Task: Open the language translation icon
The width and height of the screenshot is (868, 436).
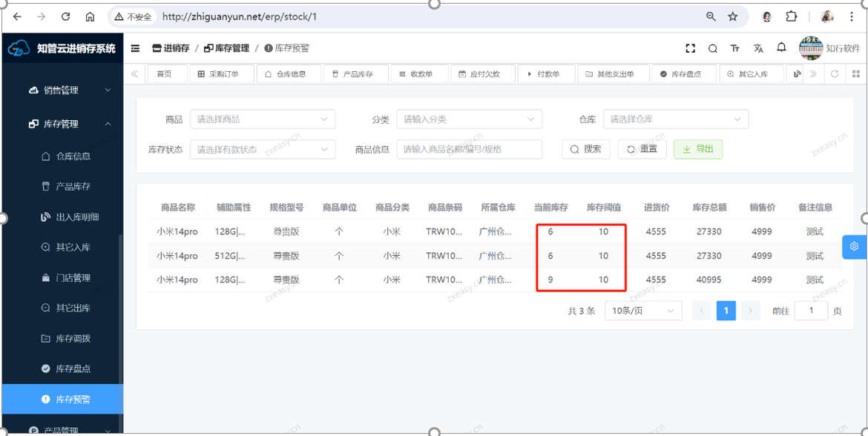Action: pos(758,48)
